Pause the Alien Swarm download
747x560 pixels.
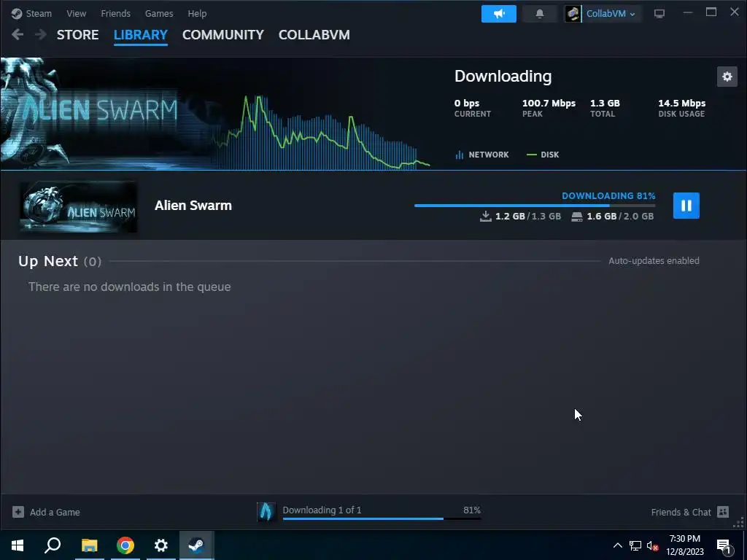pyautogui.click(x=686, y=205)
